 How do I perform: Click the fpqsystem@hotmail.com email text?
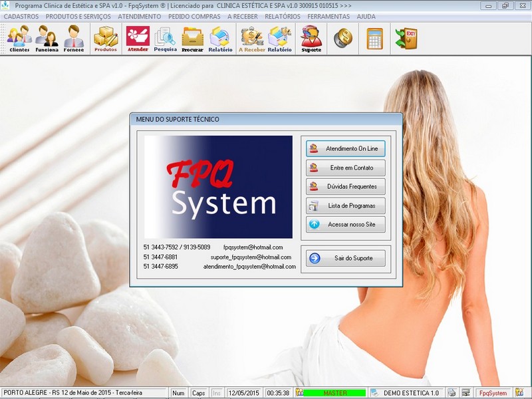coord(253,247)
